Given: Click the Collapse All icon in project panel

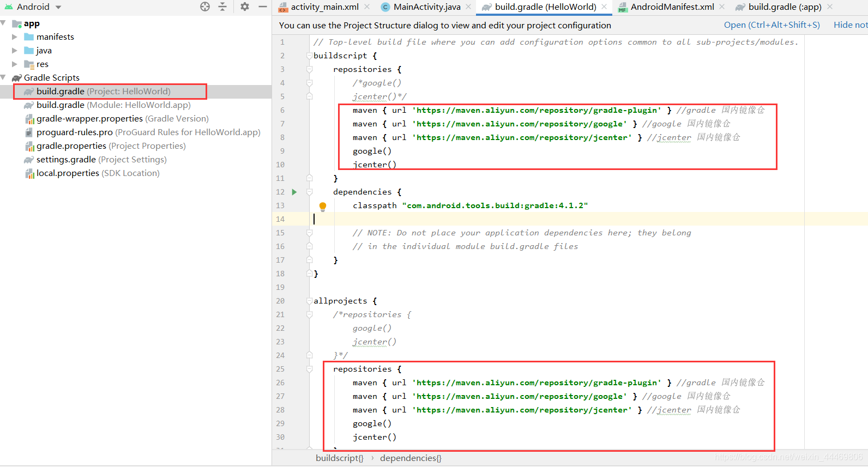Looking at the screenshot, I should pyautogui.click(x=222, y=7).
